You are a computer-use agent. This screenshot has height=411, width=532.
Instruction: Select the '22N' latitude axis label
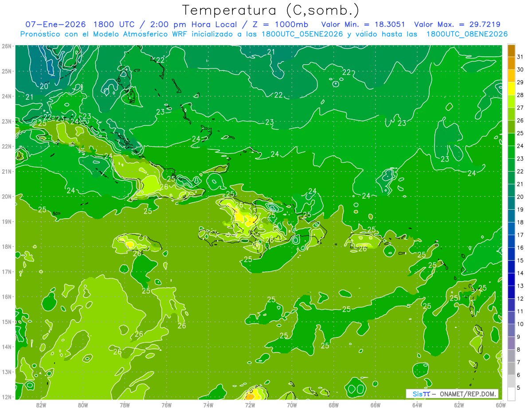[6, 146]
